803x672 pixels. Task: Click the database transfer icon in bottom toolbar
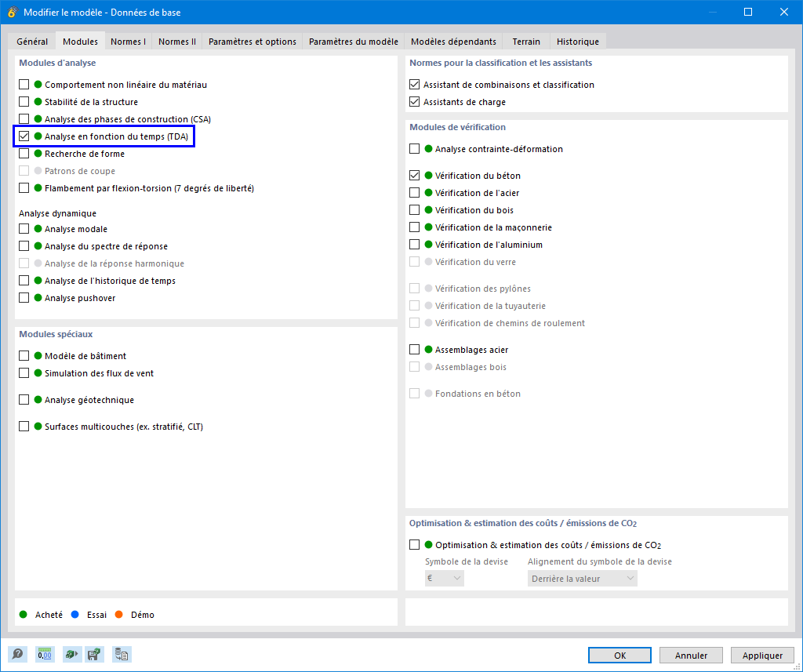(121, 654)
